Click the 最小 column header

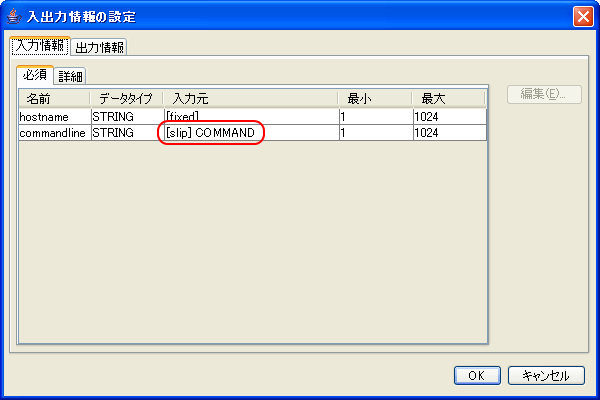pos(375,99)
